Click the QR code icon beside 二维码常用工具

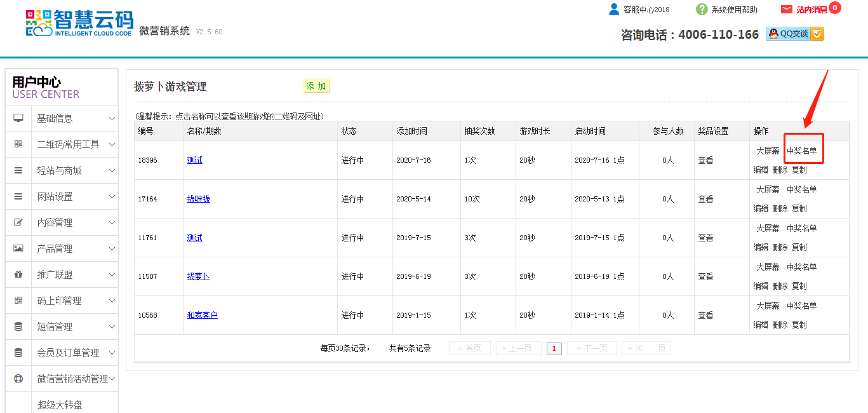tap(18, 144)
